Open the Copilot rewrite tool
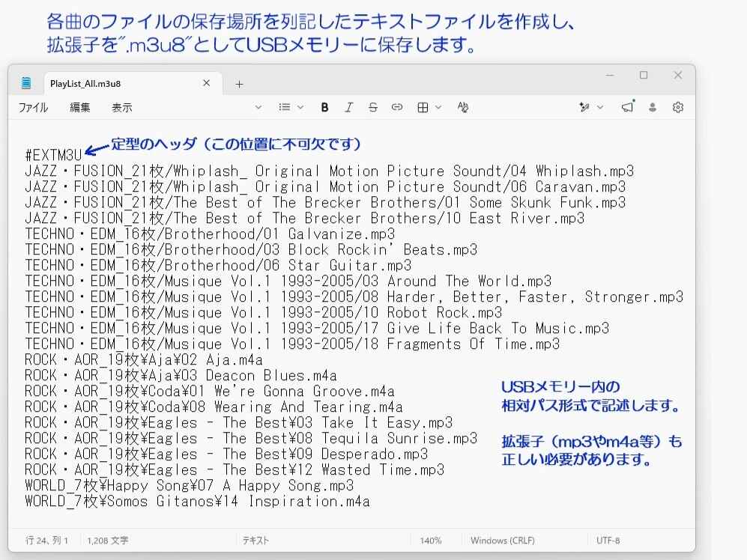Viewport: 747px width, 560px height. 584,108
